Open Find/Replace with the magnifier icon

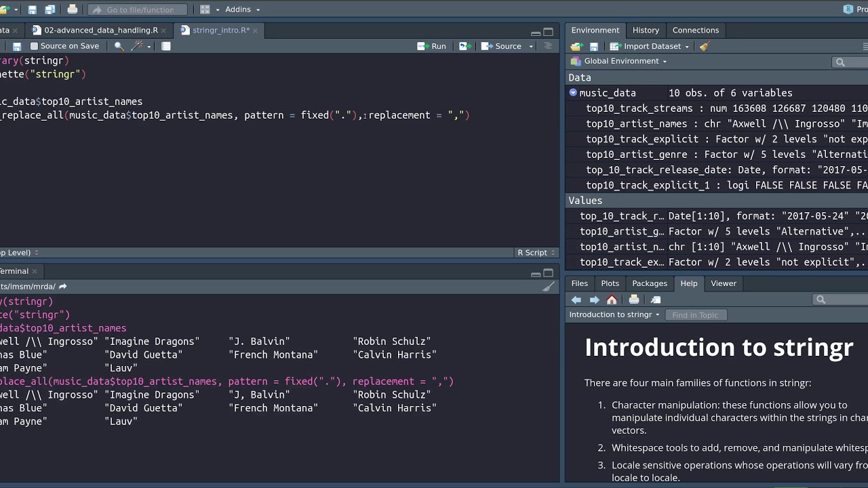(119, 46)
